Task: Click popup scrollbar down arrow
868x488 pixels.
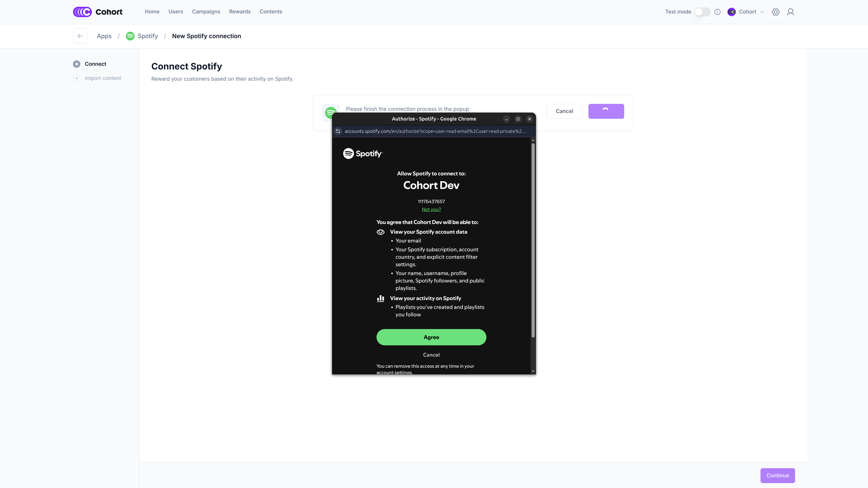Action: pos(533,371)
